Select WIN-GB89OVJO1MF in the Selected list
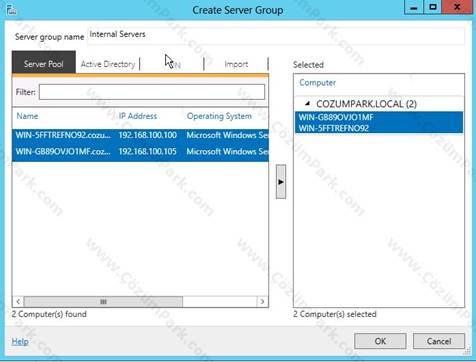Viewport: 476px width, 362px height. coord(379,117)
